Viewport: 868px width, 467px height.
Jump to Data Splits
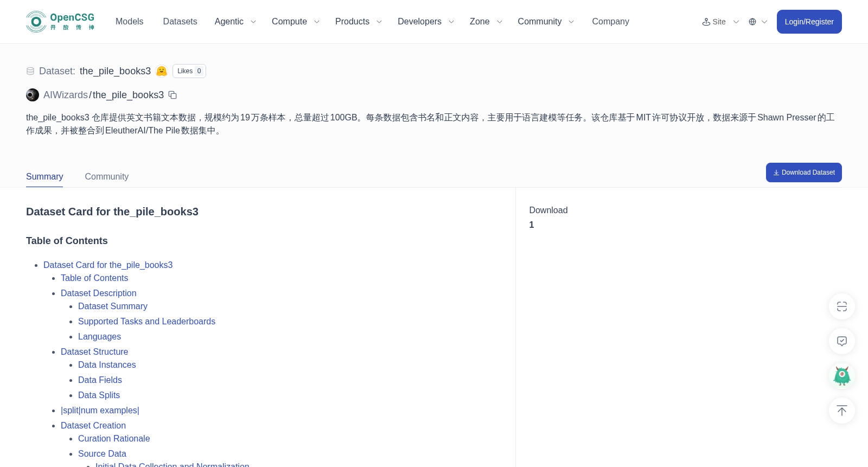[99, 395]
